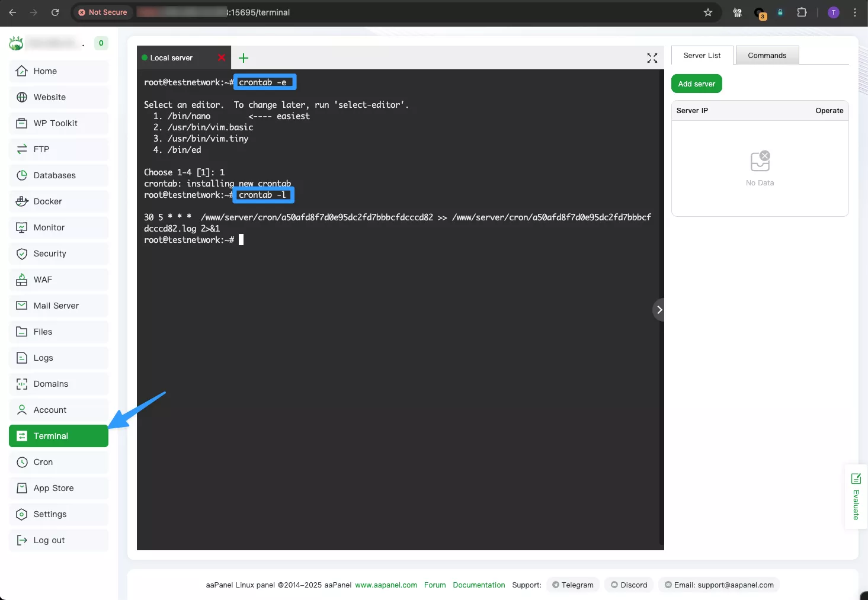The height and width of the screenshot is (600, 868).
Task: Open the Cron scheduler page
Action: click(59, 462)
